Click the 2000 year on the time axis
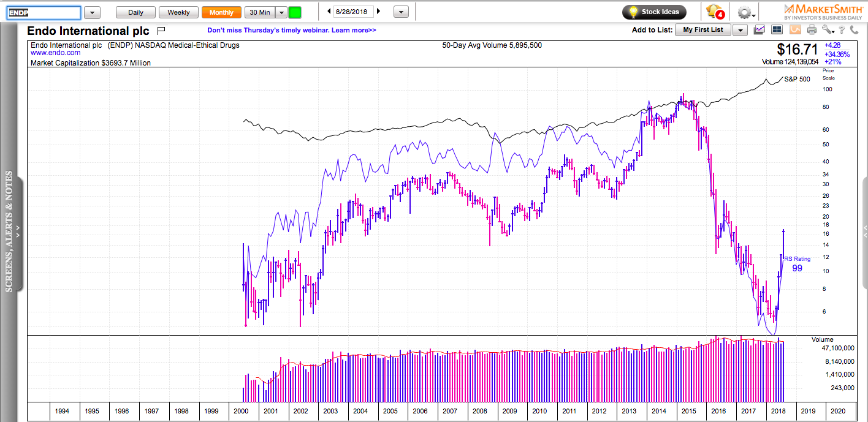Viewport: 868px width, 422px height. tap(241, 412)
